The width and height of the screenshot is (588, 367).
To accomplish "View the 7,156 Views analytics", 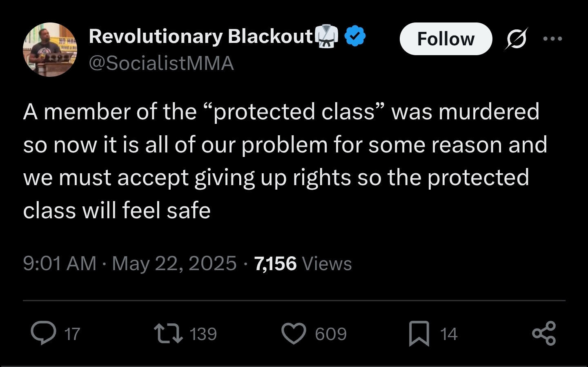I will [x=303, y=263].
